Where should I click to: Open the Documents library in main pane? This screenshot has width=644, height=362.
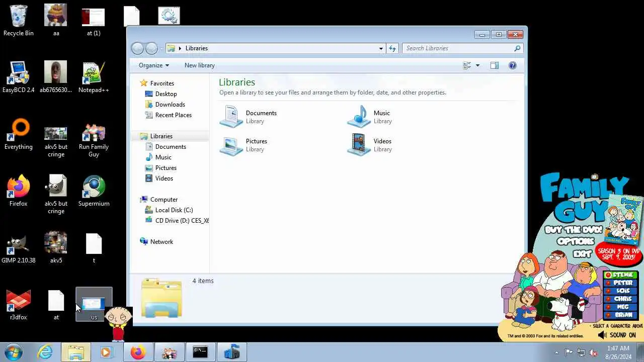point(249,117)
